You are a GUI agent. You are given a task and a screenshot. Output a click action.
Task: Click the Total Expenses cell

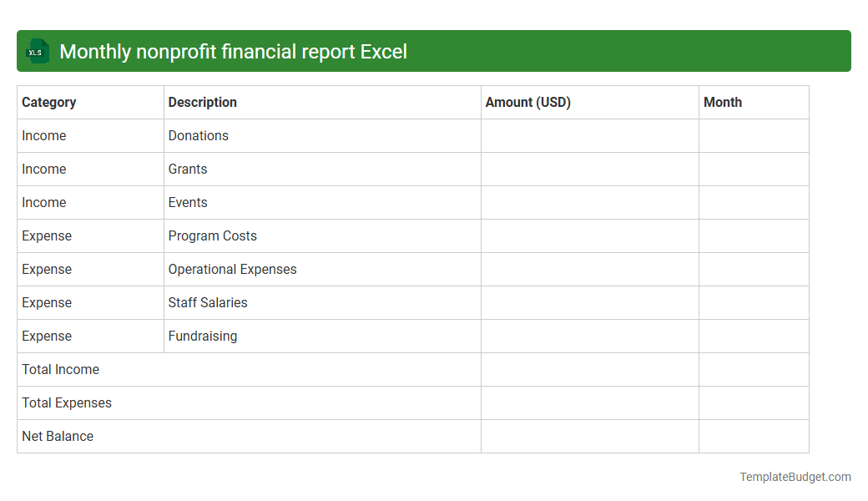click(66, 402)
